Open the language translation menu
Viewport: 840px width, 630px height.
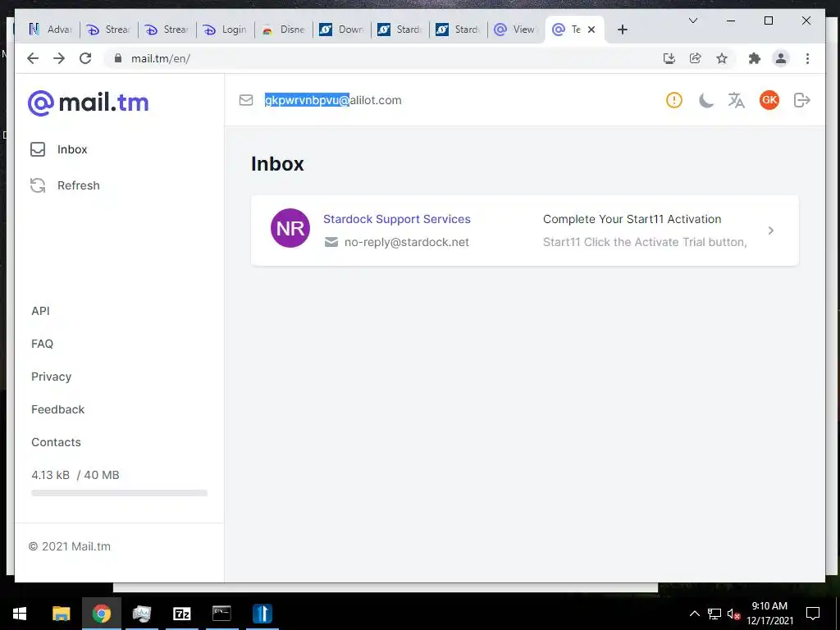[737, 100]
